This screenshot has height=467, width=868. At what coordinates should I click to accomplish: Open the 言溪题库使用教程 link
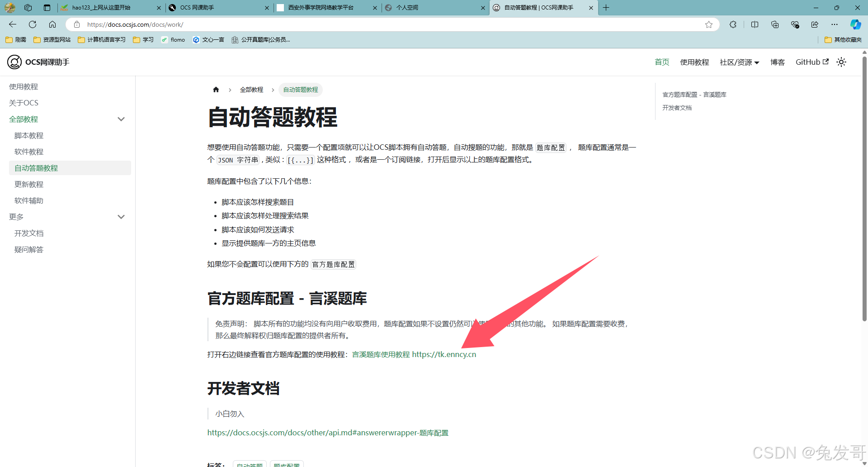(381, 354)
